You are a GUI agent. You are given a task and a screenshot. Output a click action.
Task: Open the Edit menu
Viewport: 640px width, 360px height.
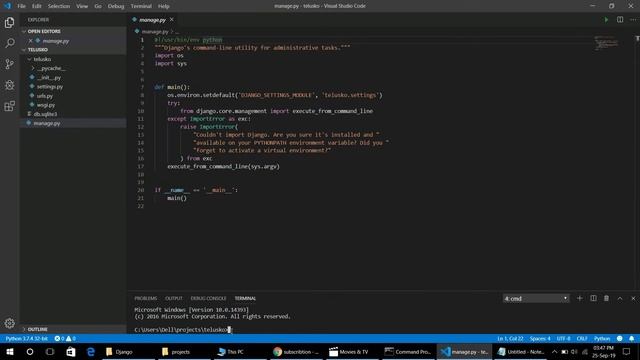(37, 6)
